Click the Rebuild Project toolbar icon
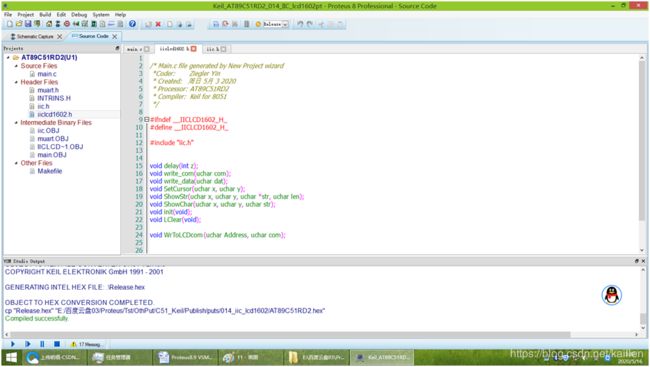 [x=225, y=24]
